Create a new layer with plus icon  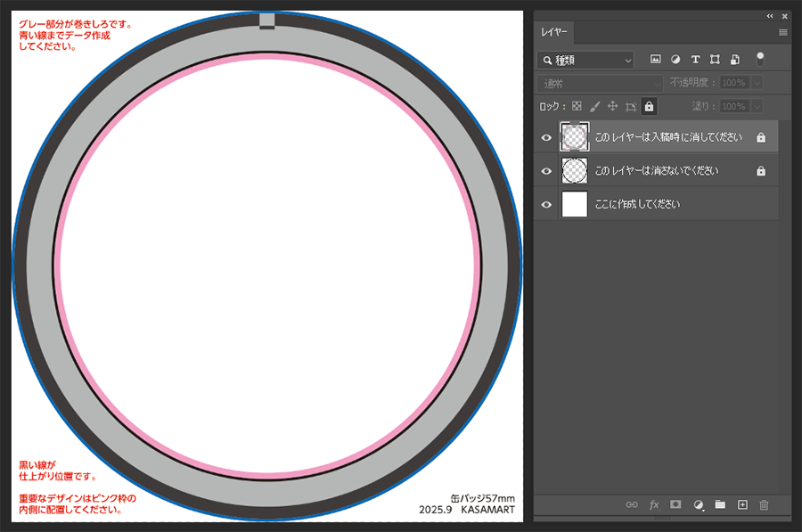click(x=742, y=504)
